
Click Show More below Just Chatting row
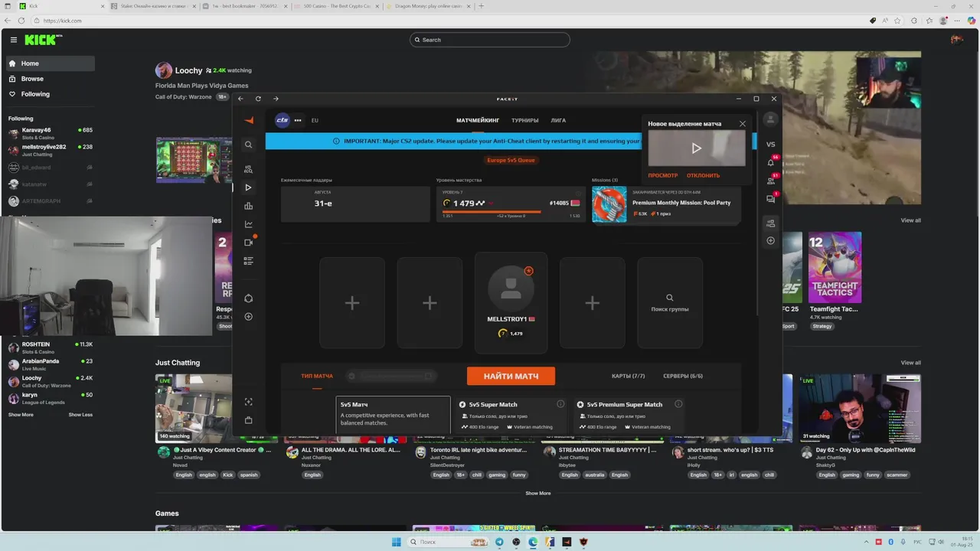(x=537, y=494)
